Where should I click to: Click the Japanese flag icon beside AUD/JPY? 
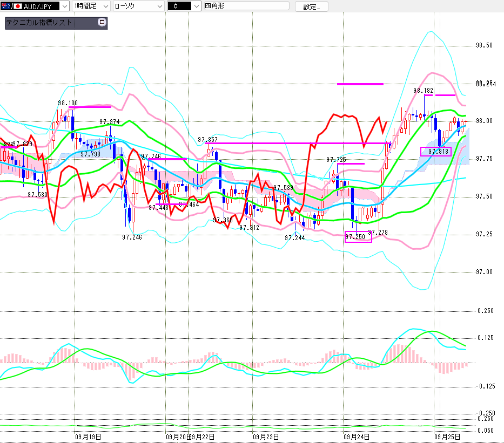17,6
